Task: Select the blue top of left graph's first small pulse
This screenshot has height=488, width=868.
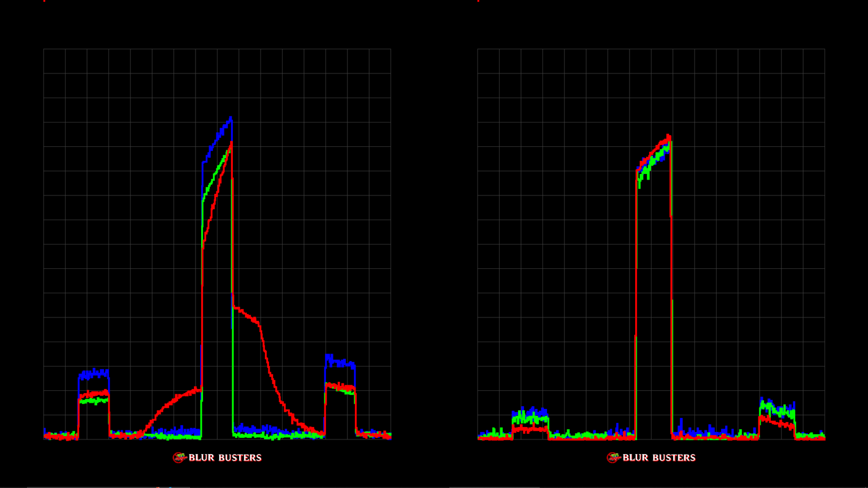Action: [x=93, y=373]
